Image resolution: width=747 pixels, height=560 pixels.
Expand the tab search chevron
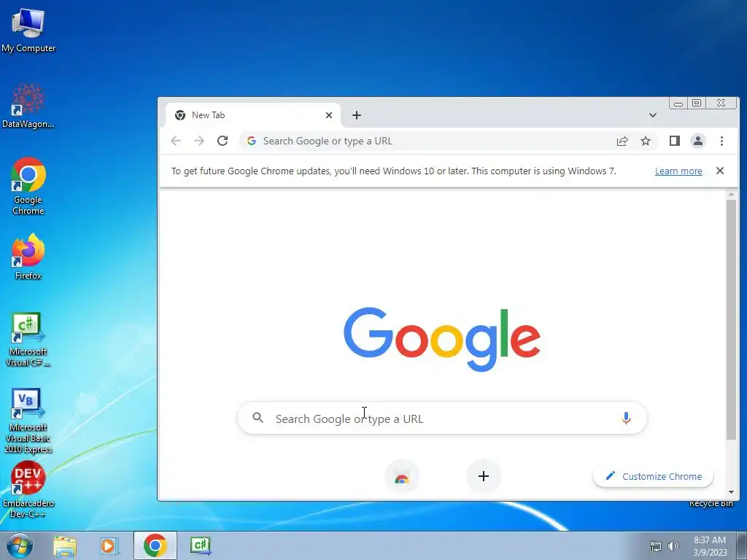pyautogui.click(x=653, y=115)
